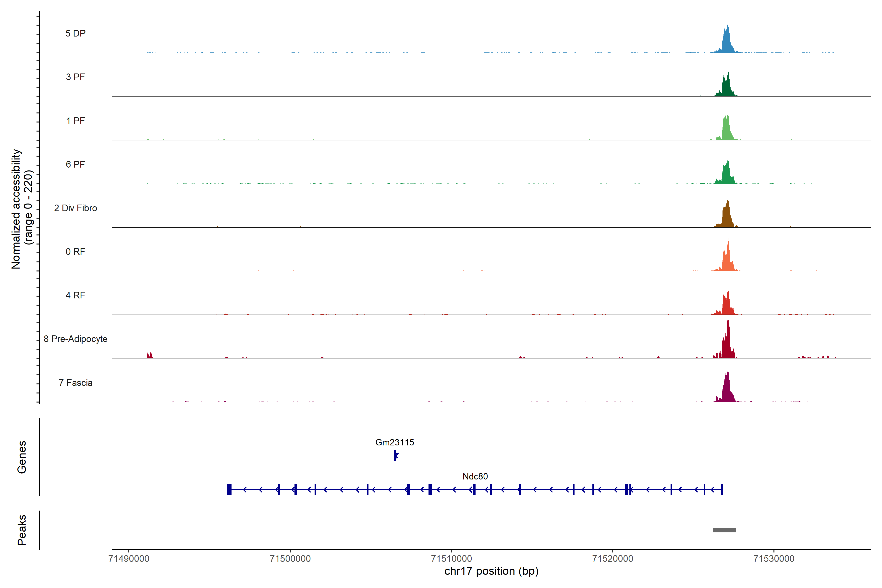Click the 71510000 axis tick label
This screenshot has height=588, width=882.
tap(451, 558)
